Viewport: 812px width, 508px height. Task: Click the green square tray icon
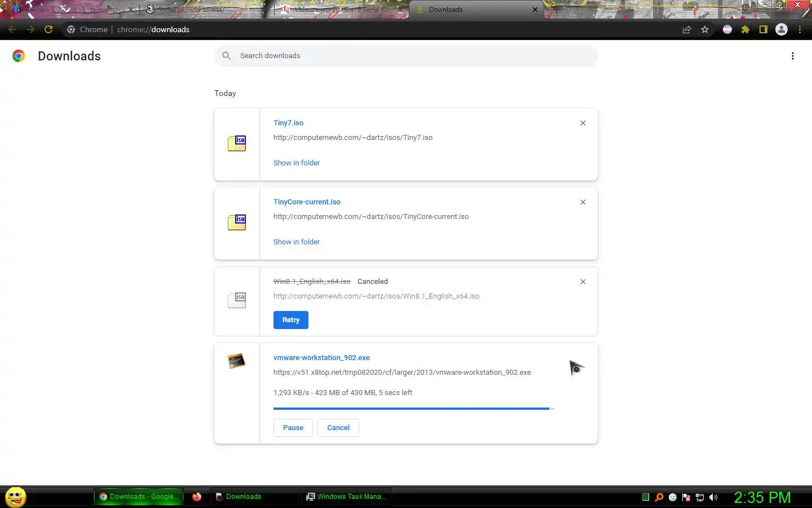coord(646,497)
